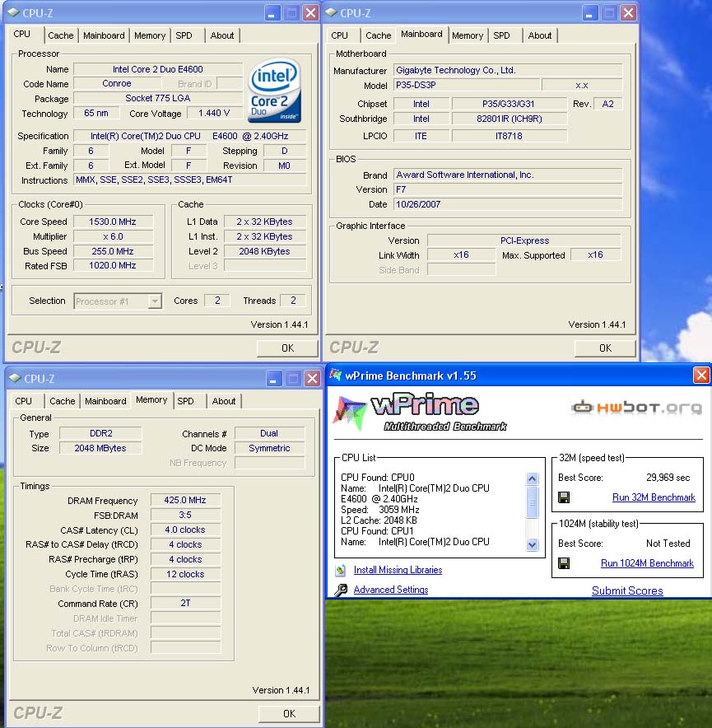This screenshot has height=728, width=712.
Task: Click Install Missing Libraries link
Action: 398,570
